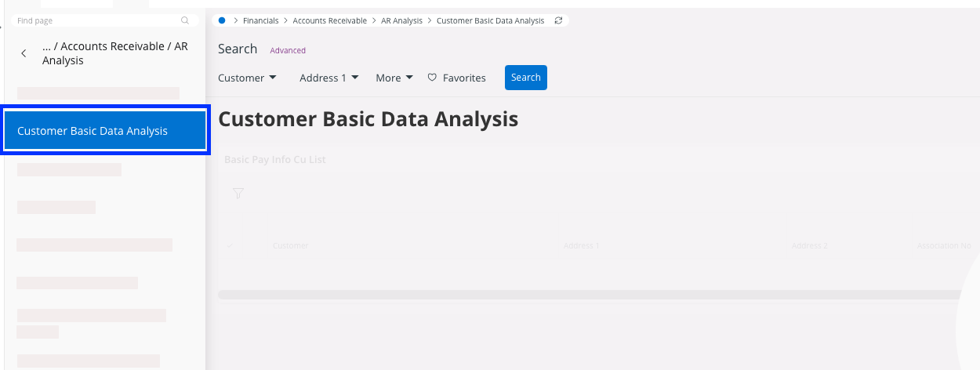Image resolution: width=980 pixels, height=370 pixels.
Task: Click the magnifier icon in Find page
Action: click(185, 21)
